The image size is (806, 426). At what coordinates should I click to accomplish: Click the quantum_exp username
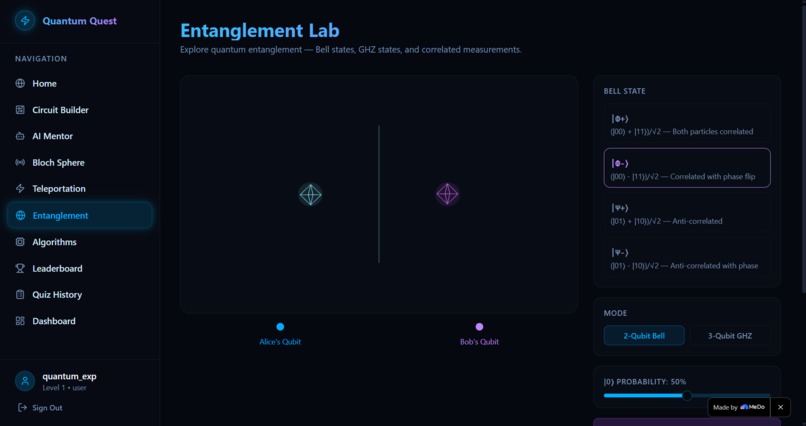pos(69,376)
